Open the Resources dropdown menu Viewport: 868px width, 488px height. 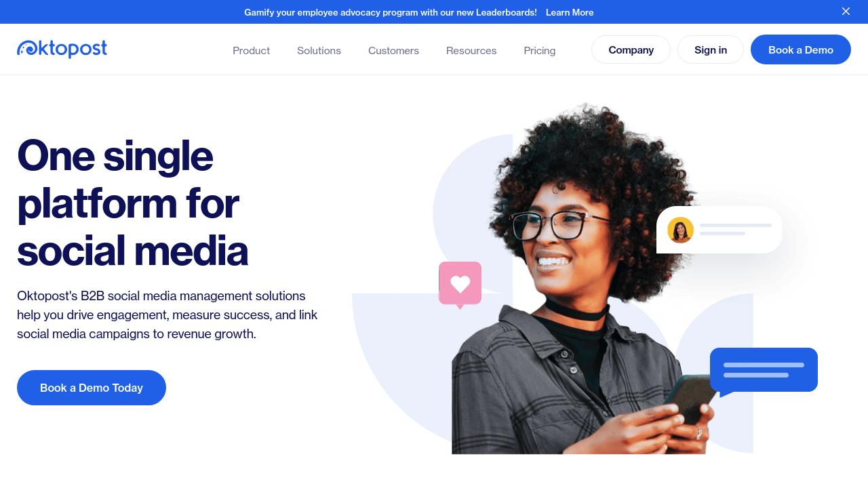point(471,51)
